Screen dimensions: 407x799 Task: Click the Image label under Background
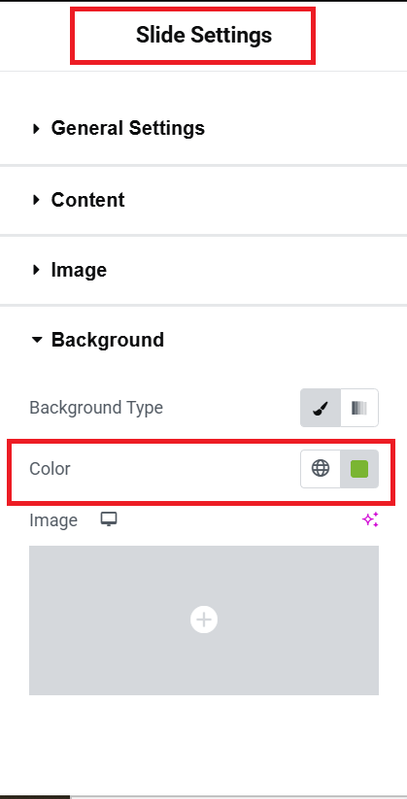(53, 520)
